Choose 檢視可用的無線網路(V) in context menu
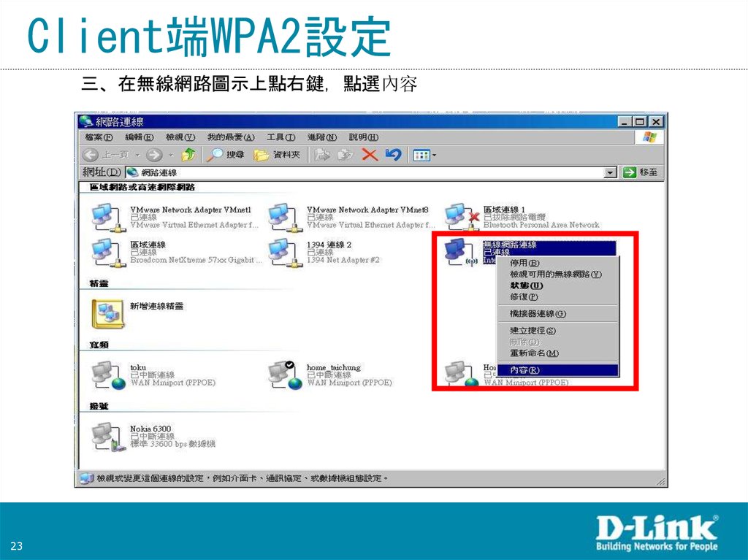The height and width of the screenshot is (560, 748). tap(557, 275)
